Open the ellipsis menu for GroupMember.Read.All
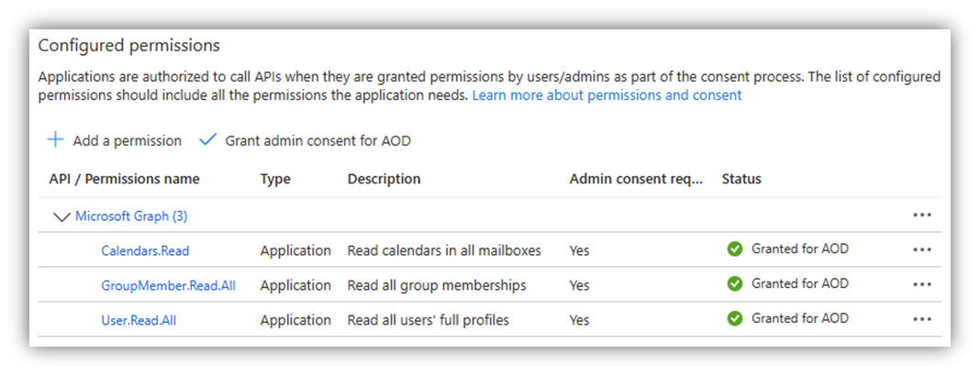 (x=922, y=284)
